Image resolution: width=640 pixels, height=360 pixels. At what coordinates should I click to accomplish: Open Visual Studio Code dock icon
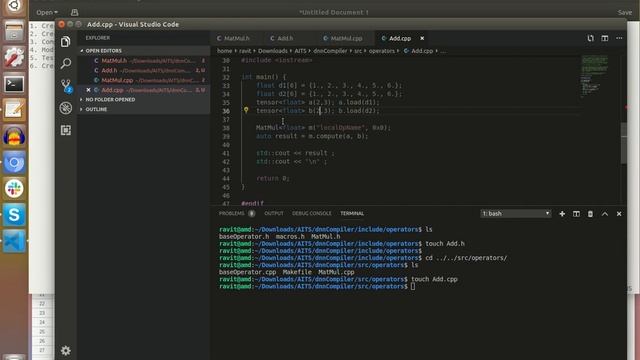tap(14, 241)
